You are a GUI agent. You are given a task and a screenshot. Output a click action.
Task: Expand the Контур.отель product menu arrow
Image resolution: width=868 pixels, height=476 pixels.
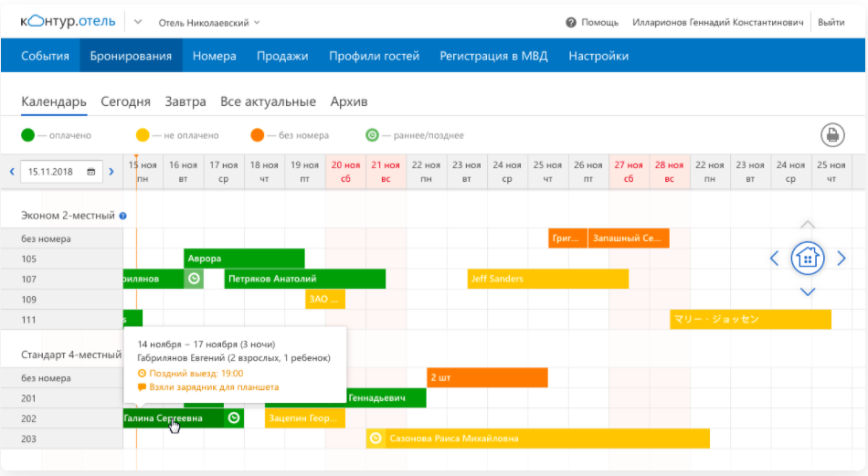coord(138,22)
